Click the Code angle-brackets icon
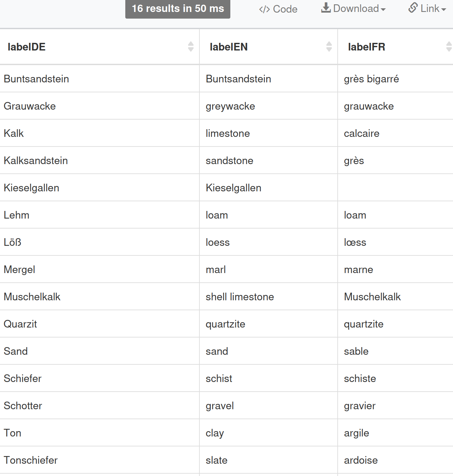The width and height of the screenshot is (453, 476). [x=264, y=9]
